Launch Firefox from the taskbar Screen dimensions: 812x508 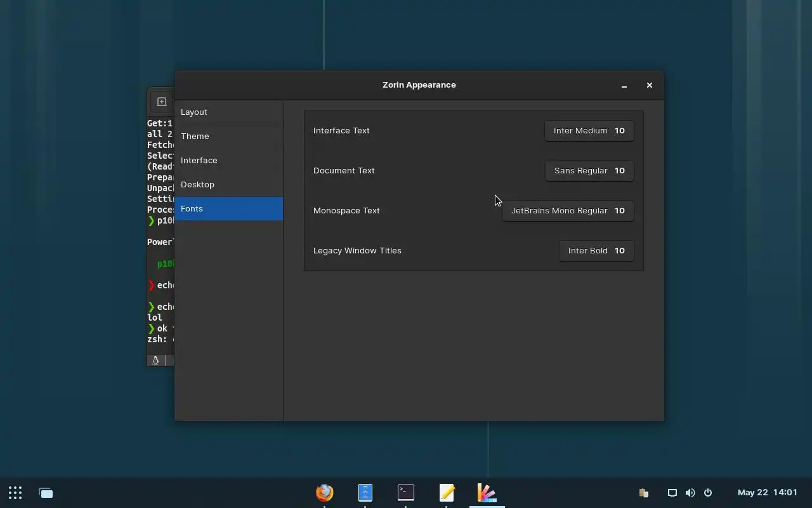point(325,493)
